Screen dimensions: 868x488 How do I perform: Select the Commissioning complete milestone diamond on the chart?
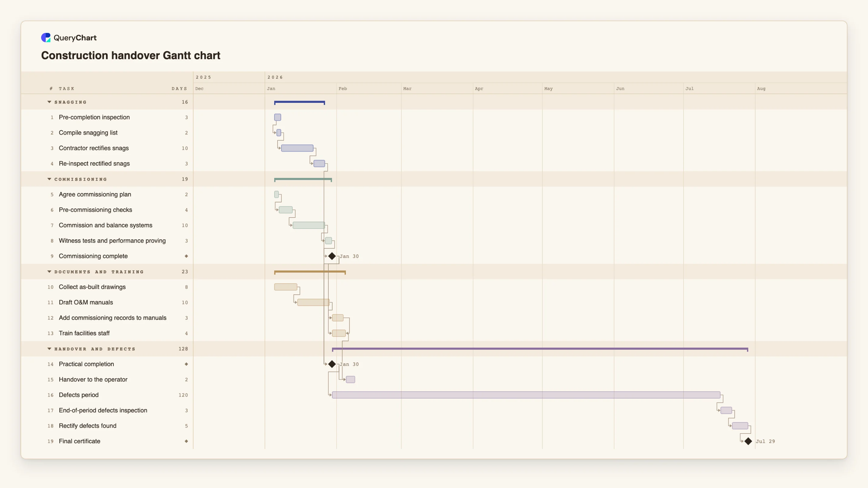coord(332,256)
